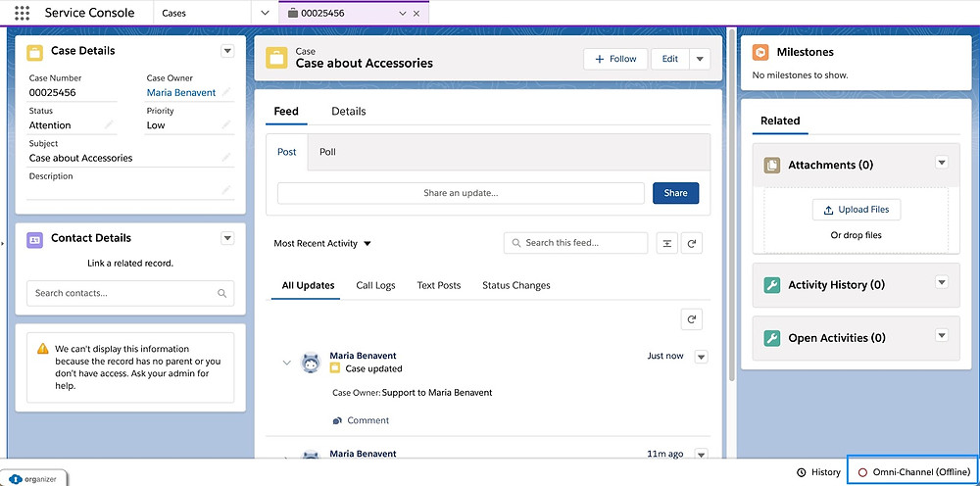Click refresh icon below All Updates tabs
Viewport: 980px width, 486px height.
click(x=692, y=319)
